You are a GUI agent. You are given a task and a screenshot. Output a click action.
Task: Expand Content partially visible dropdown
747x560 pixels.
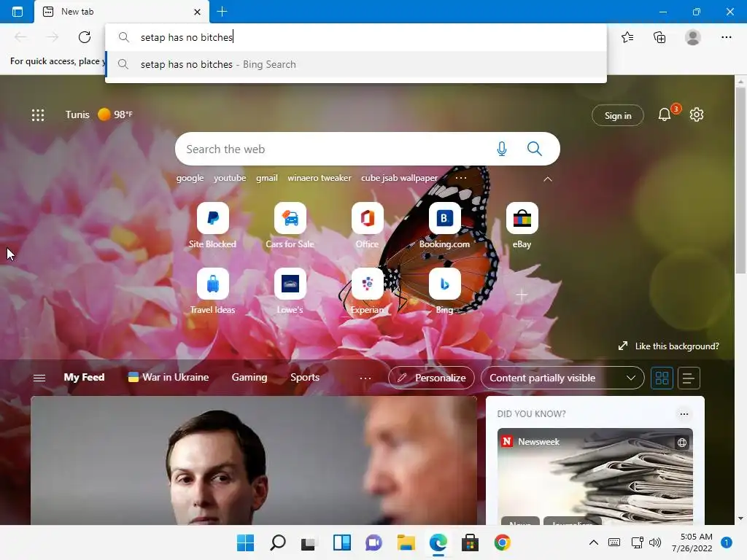coord(562,378)
